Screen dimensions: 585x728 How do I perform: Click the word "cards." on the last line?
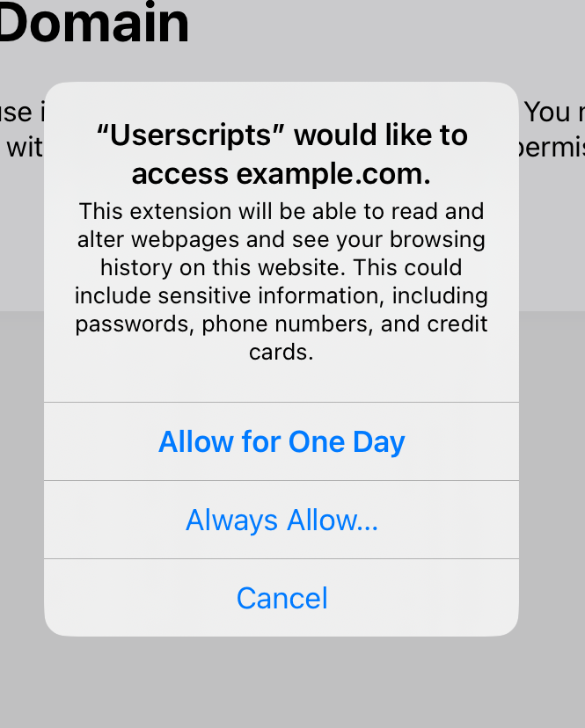tap(282, 352)
